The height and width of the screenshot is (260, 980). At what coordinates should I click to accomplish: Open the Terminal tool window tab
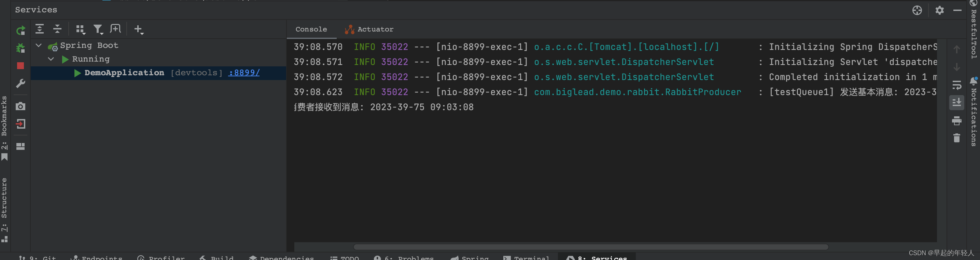tap(527, 257)
